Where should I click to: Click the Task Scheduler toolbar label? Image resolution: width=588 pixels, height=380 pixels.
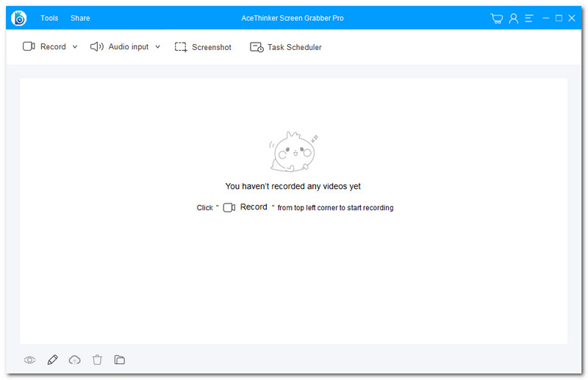[295, 47]
